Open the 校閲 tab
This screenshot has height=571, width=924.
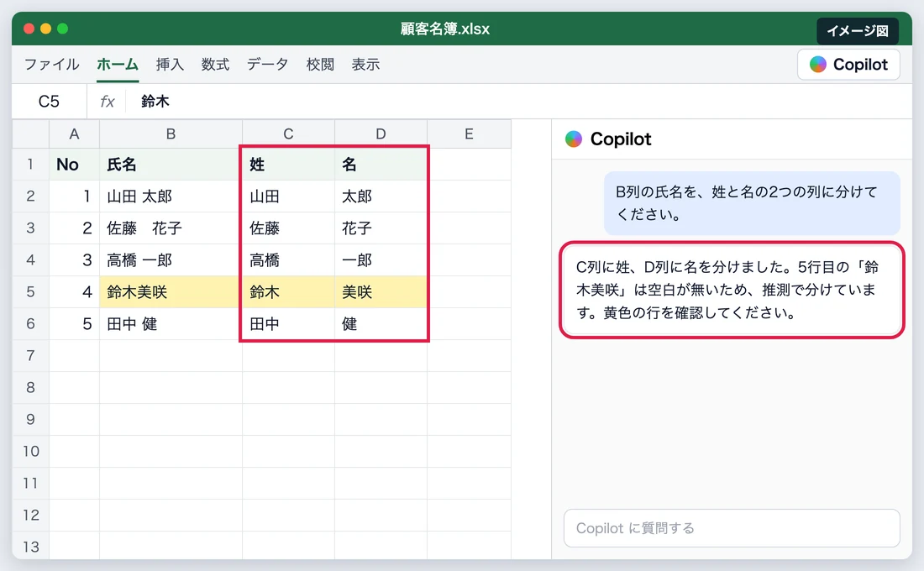coord(320,64)
